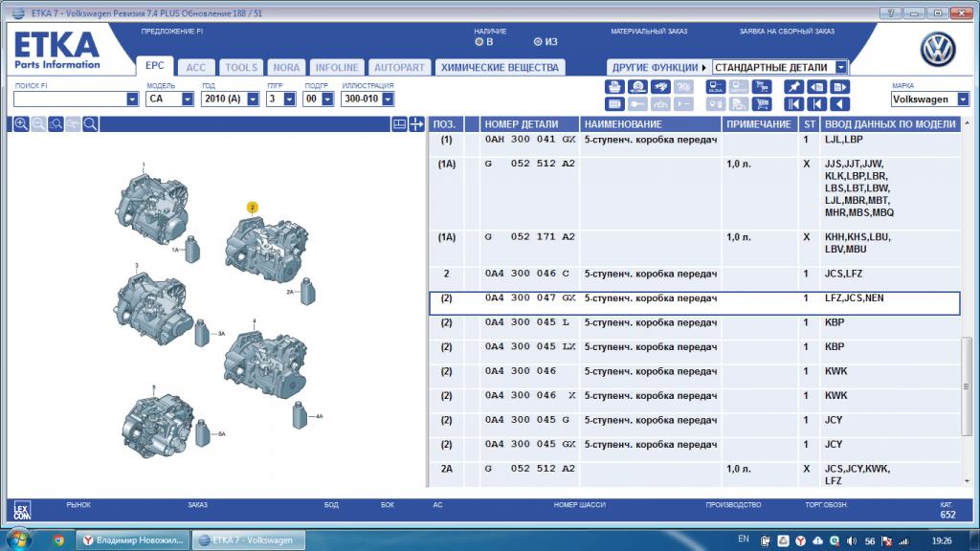Click the ПОЗ. column header
The image size is (980, 551).
click(446, 124)
